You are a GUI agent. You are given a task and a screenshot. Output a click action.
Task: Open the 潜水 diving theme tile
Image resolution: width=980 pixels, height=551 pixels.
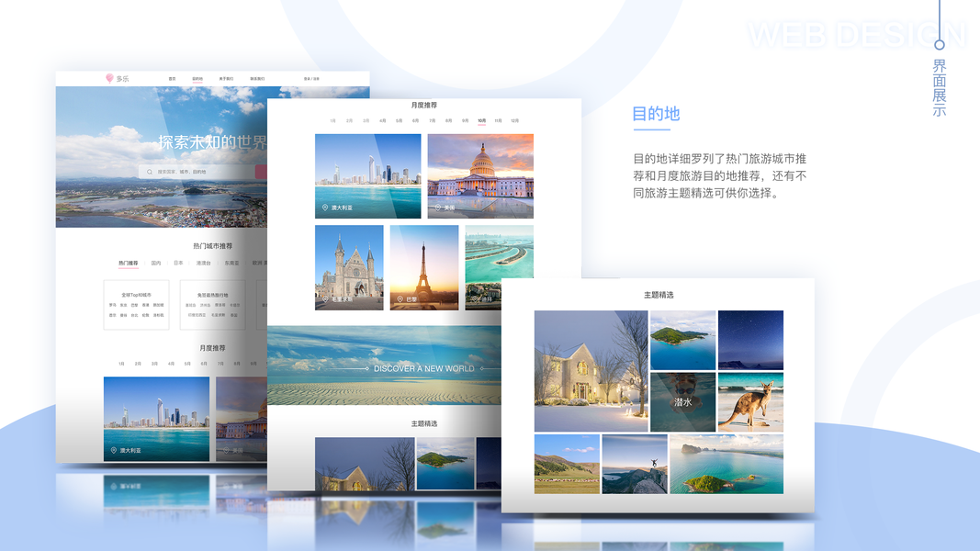pyautogui.click(x=683, y=402)
